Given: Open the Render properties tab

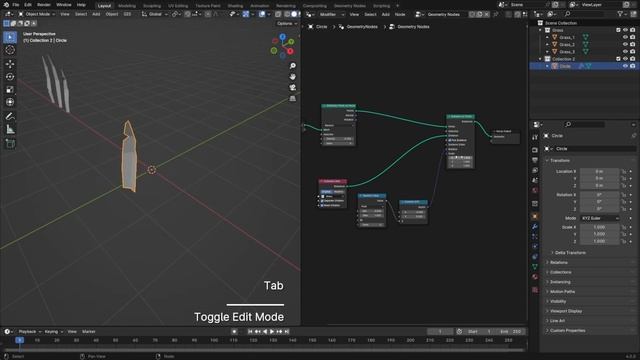Looking at the screenshot, I should click(535, 150).
